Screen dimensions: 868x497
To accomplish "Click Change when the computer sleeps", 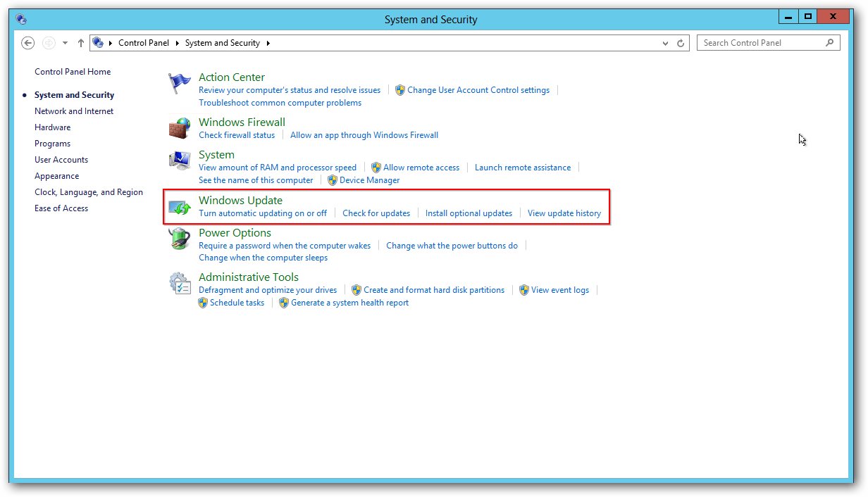I will (263, 258).
